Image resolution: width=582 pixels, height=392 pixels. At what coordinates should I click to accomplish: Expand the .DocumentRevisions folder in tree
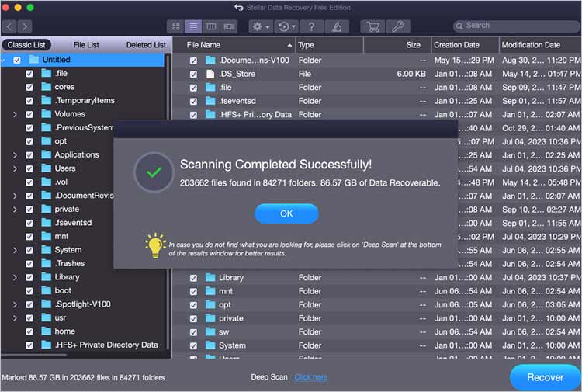pos(15,196)
